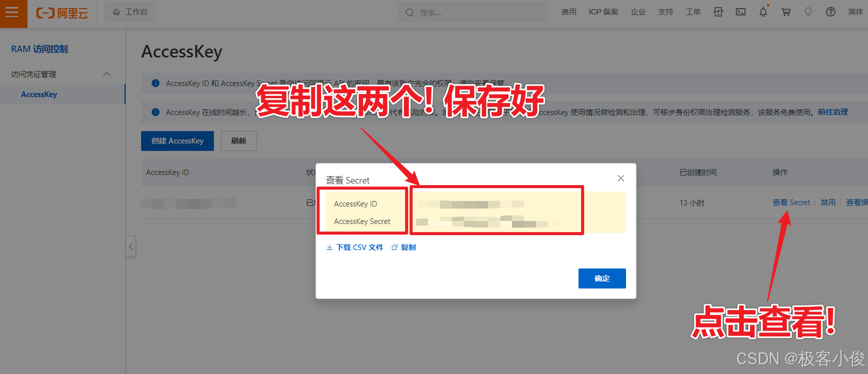
Task: Click the lightbulb icon in the header
Action: [x=808, y=12]
